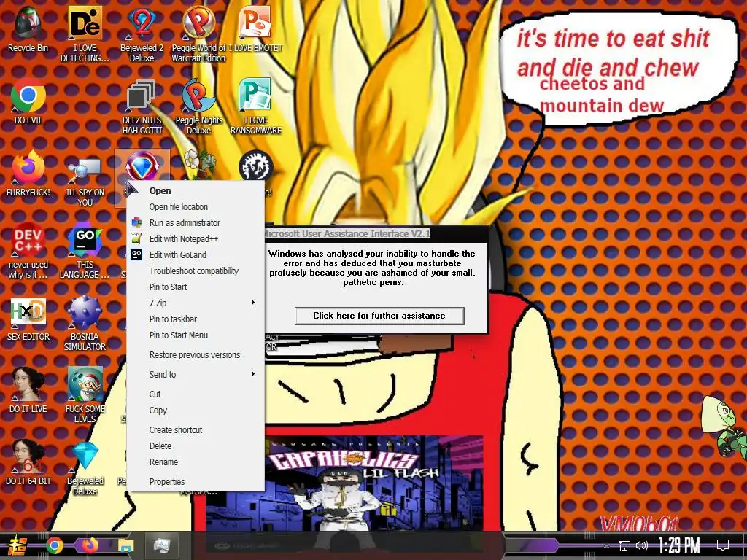Open the 1:29 PM taskbar clock
Image resolution: width=747 pixels, height=560 pixels.
(679, 545)
